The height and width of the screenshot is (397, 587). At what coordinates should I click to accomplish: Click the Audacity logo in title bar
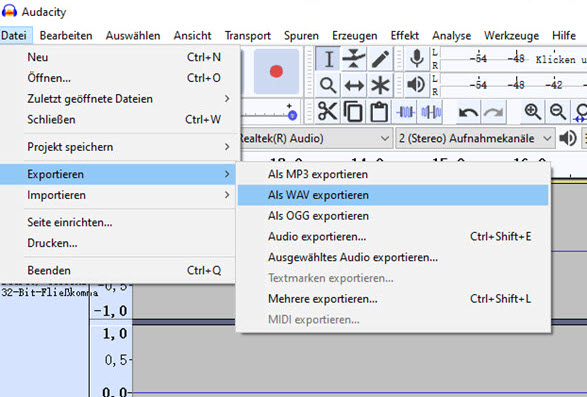9,11
